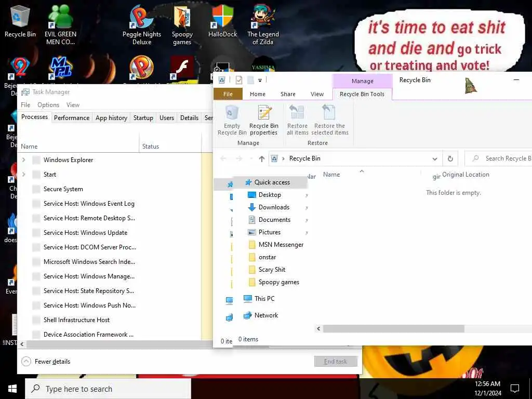Click the End task button

(336, 362)
